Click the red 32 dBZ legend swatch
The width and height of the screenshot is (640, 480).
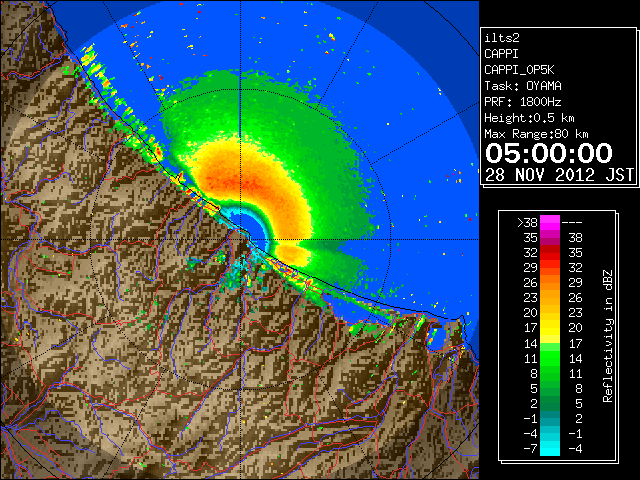[550, 253]
